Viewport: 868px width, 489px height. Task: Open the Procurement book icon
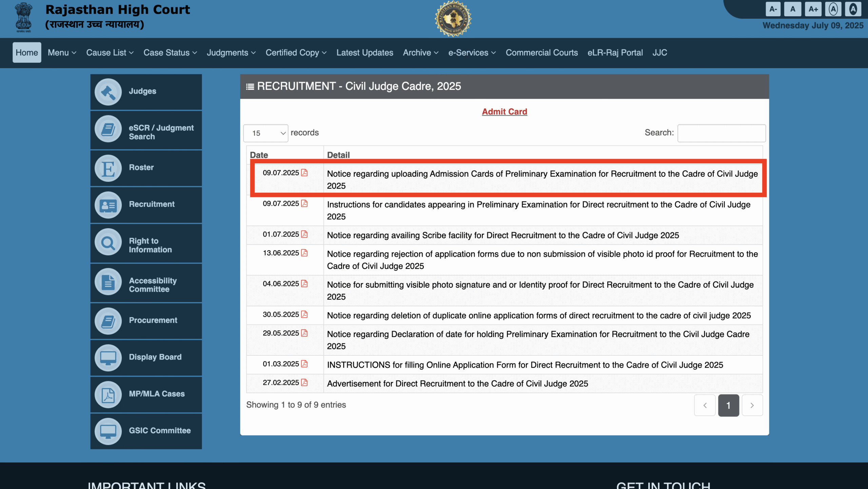click(x=108, y=321)
